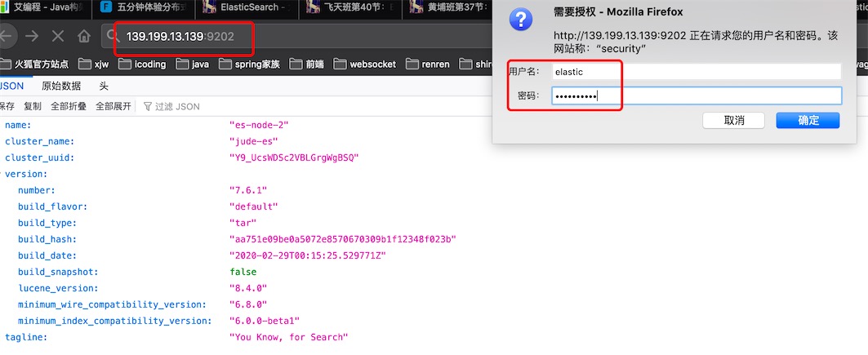Click the build_hash key label

tap(47, 239)
